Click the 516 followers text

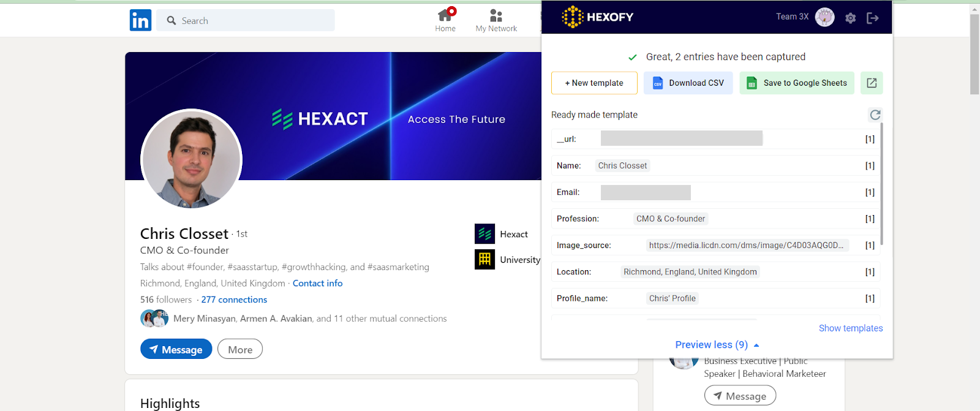pyautogui.click(x=166, y=300)
